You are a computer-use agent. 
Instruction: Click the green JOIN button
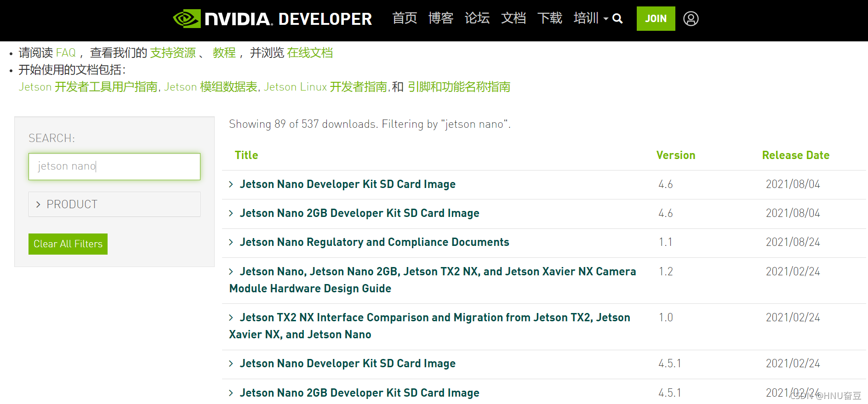pyautogui.click(x=656, y=18)
